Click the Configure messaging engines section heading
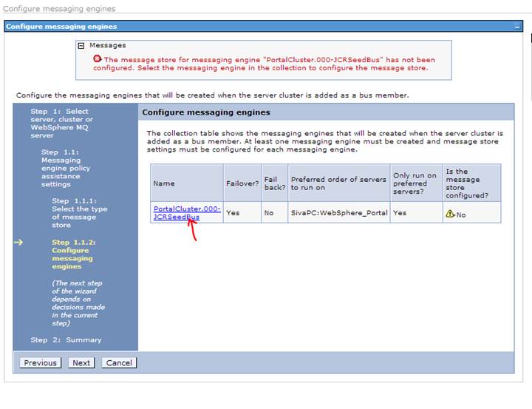This screenshot has width=532, height=409. 206,112
